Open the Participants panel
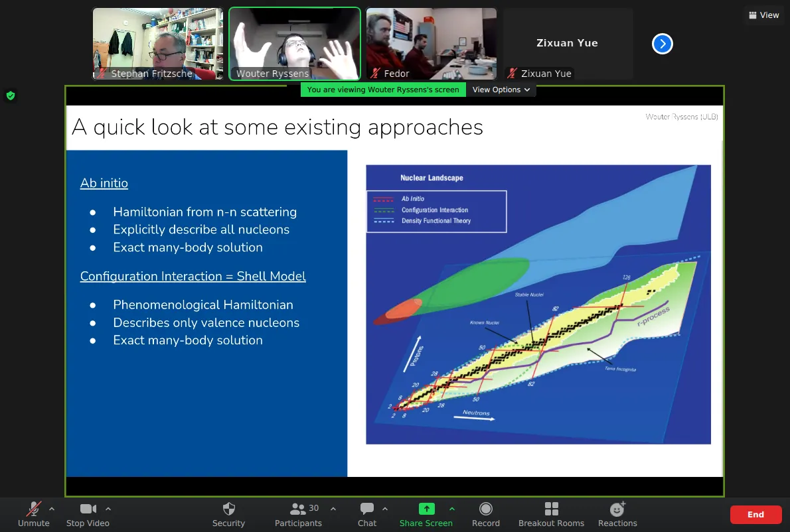The height and width of the screenshot is (532, 790). pos(298,514)
